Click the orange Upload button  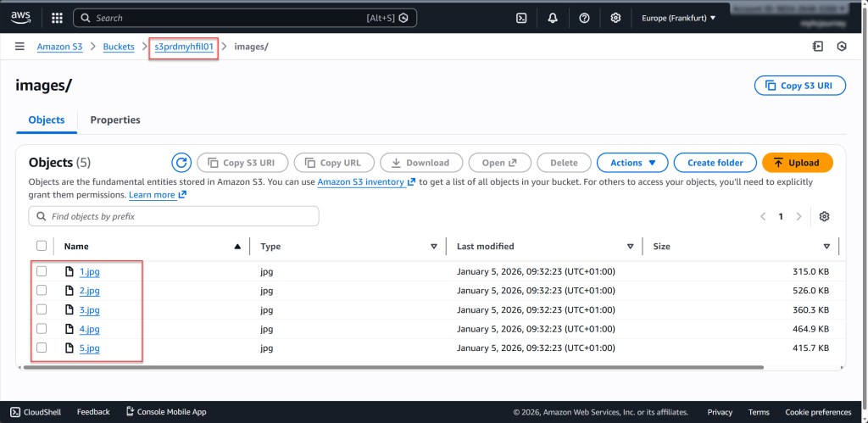(797, 163)
